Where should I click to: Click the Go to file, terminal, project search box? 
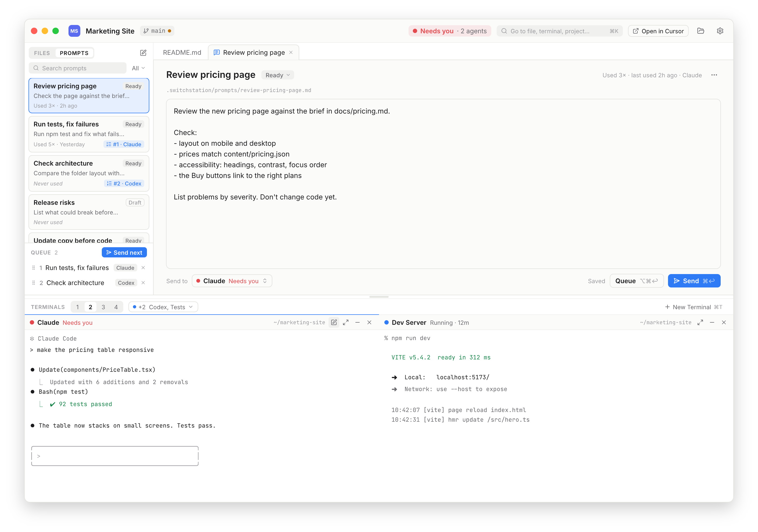click(x=559, y=31)
